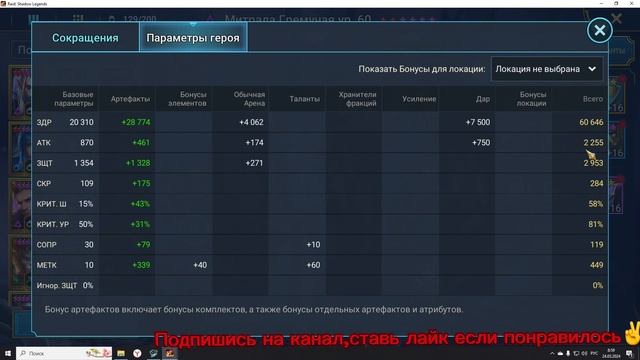
Task: Launch Yandex browser from the taskbar
Action: point(137,353)
